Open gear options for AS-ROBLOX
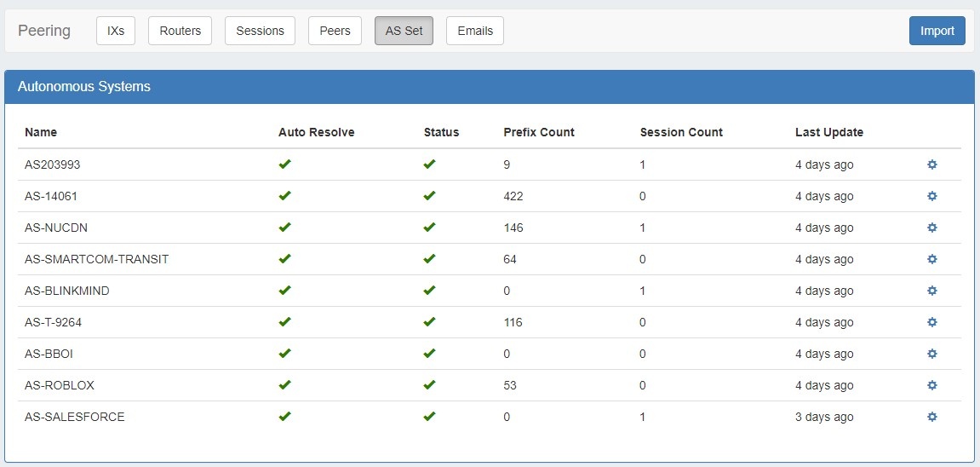980x467 pixels. (x=931, y=385)
